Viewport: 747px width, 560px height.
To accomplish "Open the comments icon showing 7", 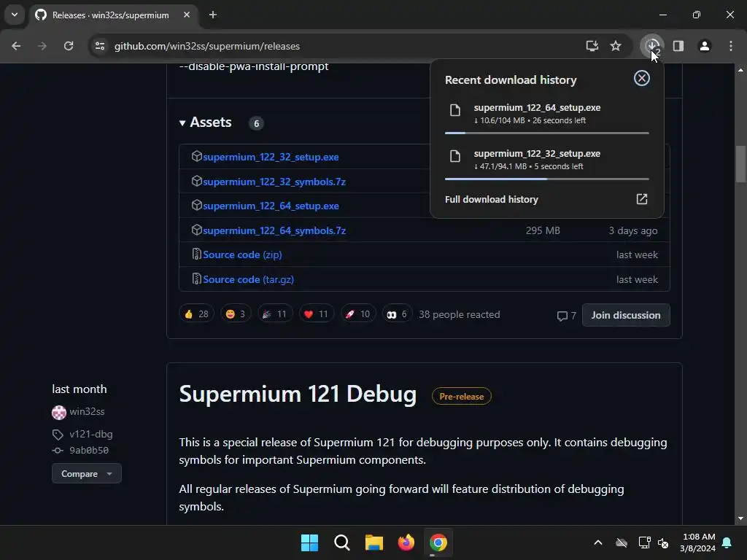I will 566,315.
